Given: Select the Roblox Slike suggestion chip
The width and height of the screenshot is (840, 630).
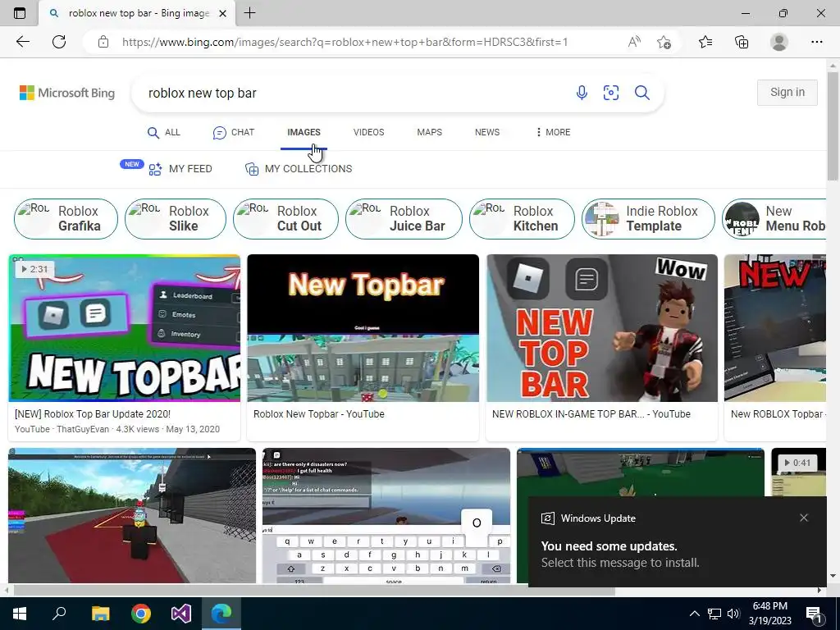Looking at the screenshot, I should 176,218.
